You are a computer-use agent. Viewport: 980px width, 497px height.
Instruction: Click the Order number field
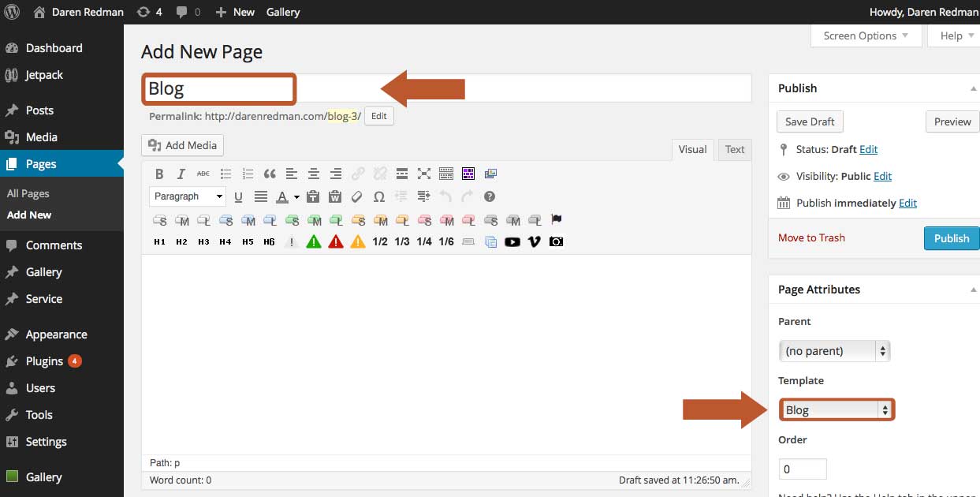pos(803,469)
